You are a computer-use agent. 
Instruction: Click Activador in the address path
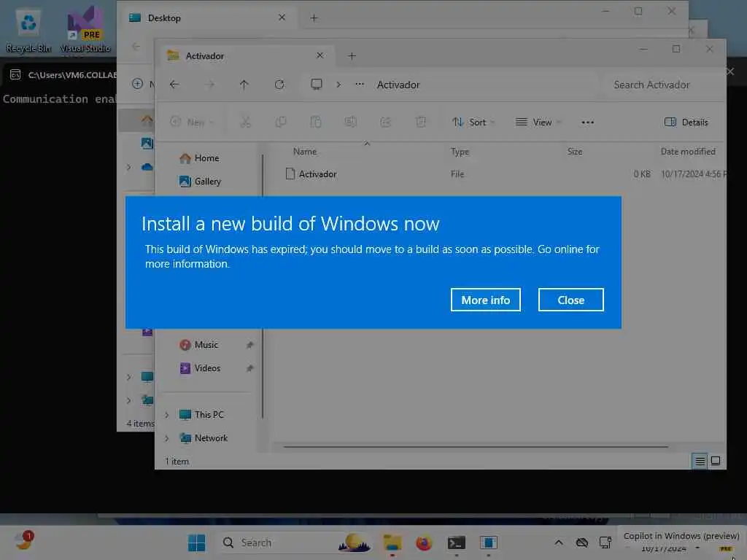coord(398,85)
